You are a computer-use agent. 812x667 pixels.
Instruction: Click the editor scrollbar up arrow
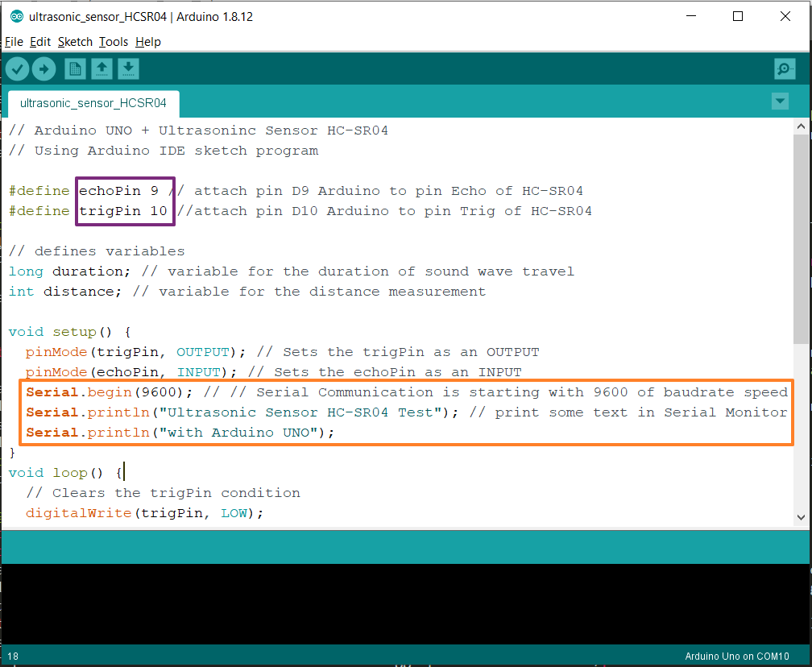801,126
